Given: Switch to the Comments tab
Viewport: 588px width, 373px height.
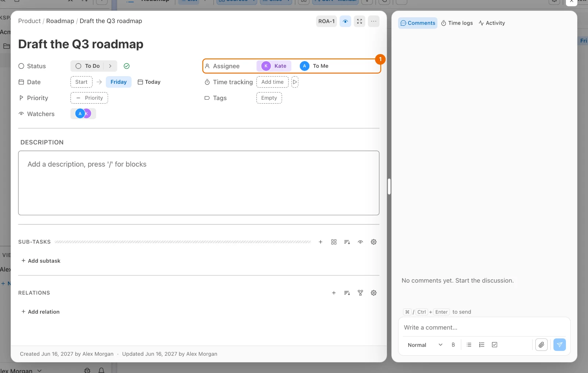Looking at the screenshot, I should coord(418,23).
